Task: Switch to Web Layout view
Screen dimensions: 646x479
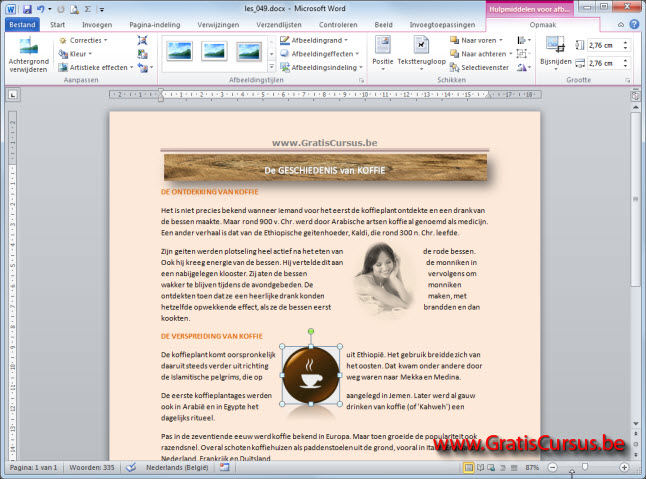Action: pos(491,467)
